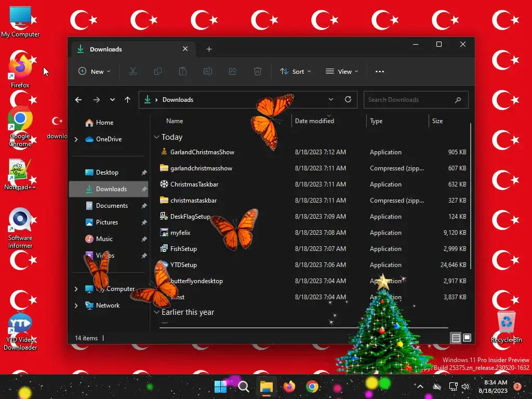The image size is (532, 399).
Task: Select the Recycle Bin icon
Action: [506, 327]
